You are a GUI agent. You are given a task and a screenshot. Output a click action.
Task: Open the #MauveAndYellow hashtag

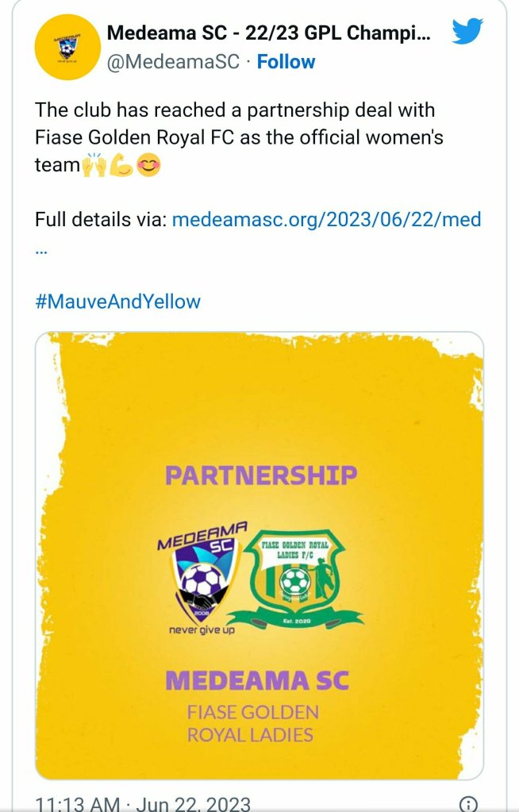pyautogui.click(x=117, y=302)
